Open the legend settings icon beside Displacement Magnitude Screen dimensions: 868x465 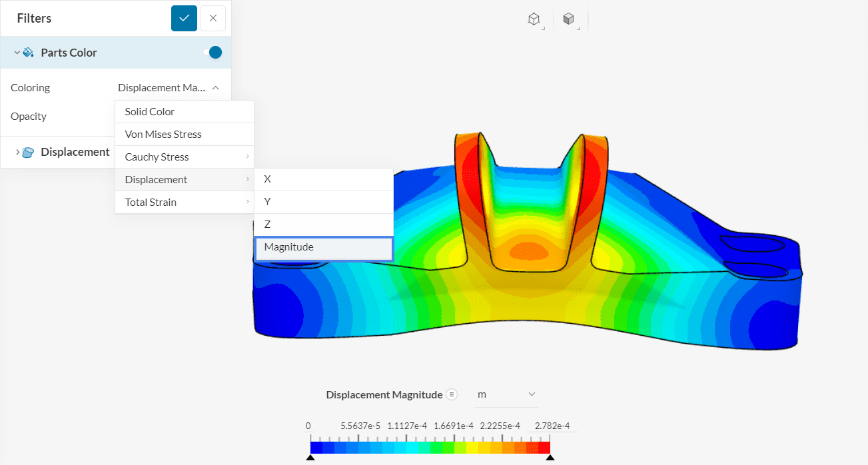(x=452, y=394)
